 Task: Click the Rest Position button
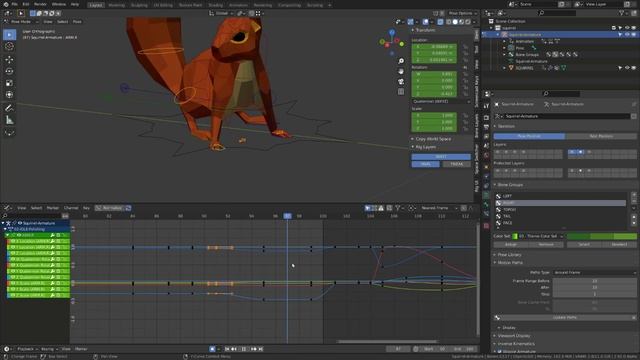click(601, 136)
